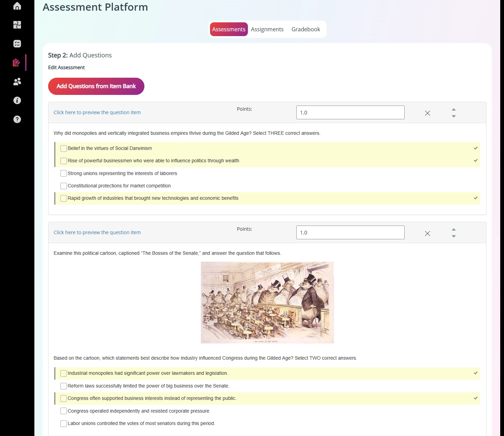Image resolution: width=504 pixels, height=436 pixels.
Task: Click the 'Assessment Platform' title
Action: (95, 7)
